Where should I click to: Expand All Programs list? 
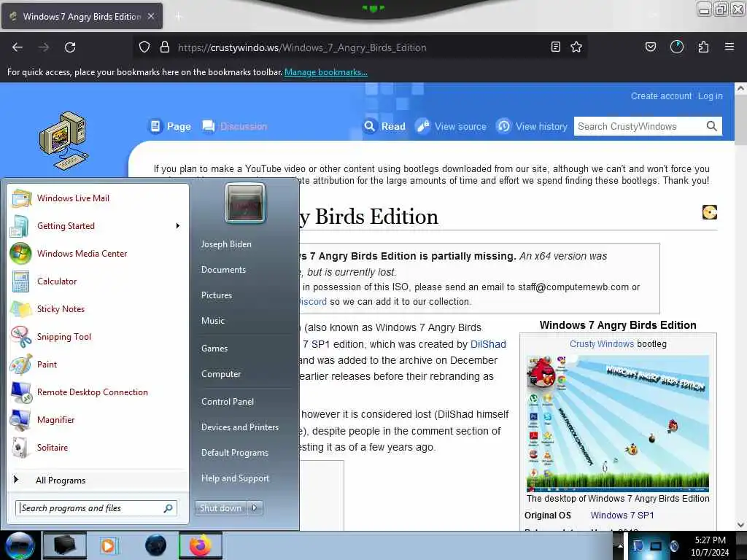coord(98,480)
